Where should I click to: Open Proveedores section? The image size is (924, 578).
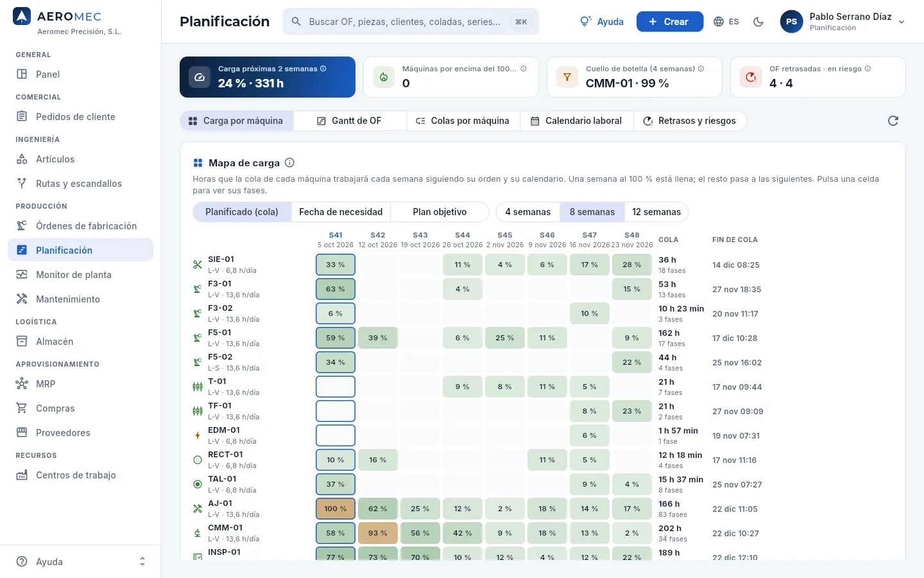click(80, 433)
